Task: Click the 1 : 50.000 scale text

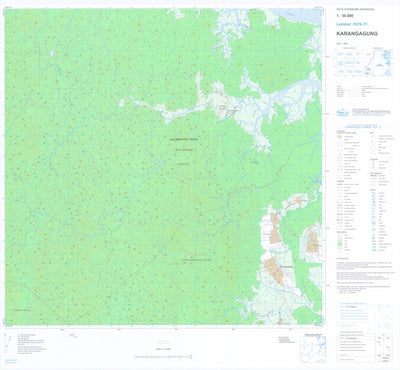Action: coord(345,16)
